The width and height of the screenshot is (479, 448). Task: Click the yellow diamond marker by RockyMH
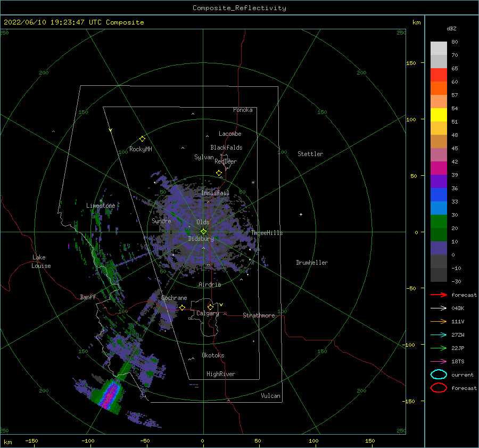pyautogui.click(x=142, y=139)
